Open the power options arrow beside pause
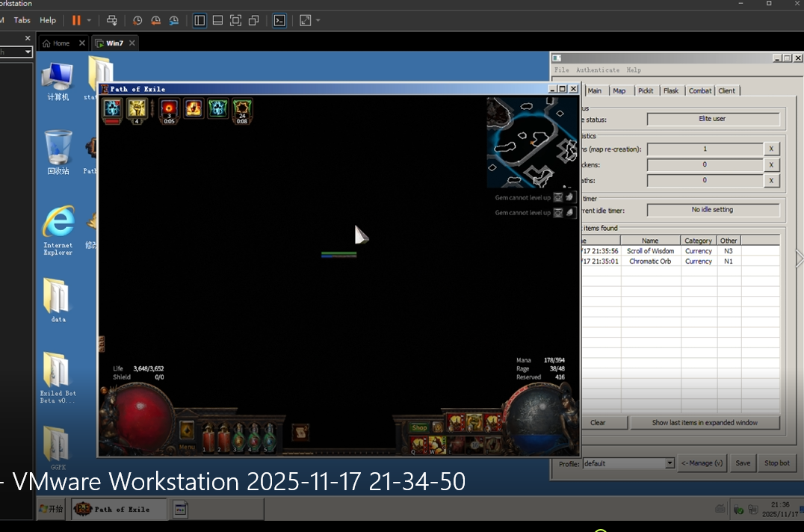Viewport: 804px width, 532px height. (90, 20)
